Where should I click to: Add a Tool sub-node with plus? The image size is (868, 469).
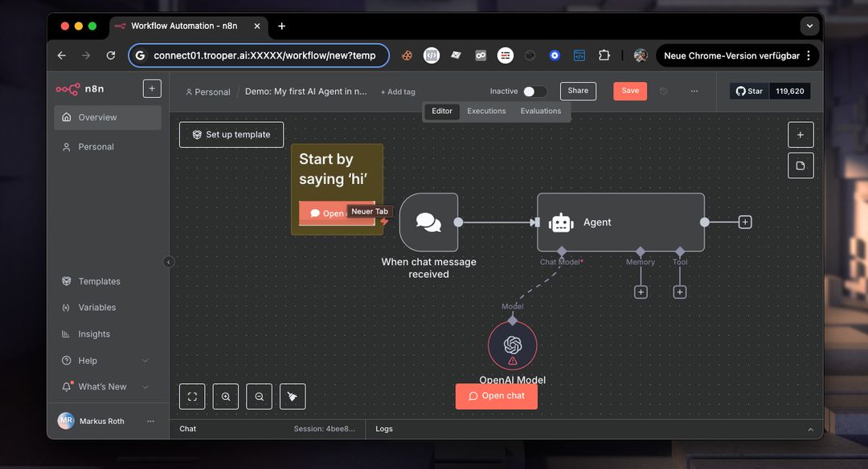coord(680,292)
